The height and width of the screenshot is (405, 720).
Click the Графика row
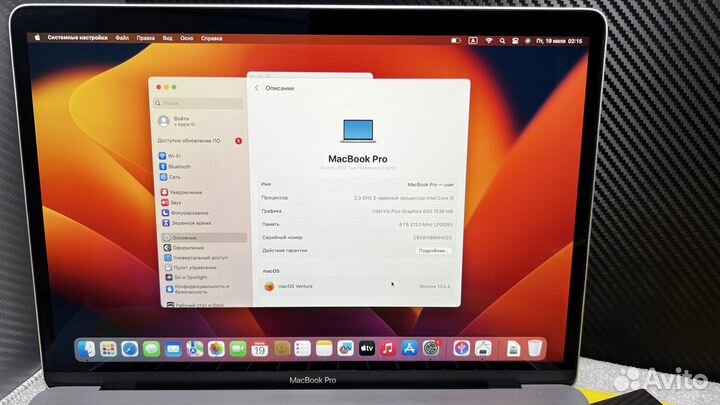pyautogui.click(x=357, y=211)
